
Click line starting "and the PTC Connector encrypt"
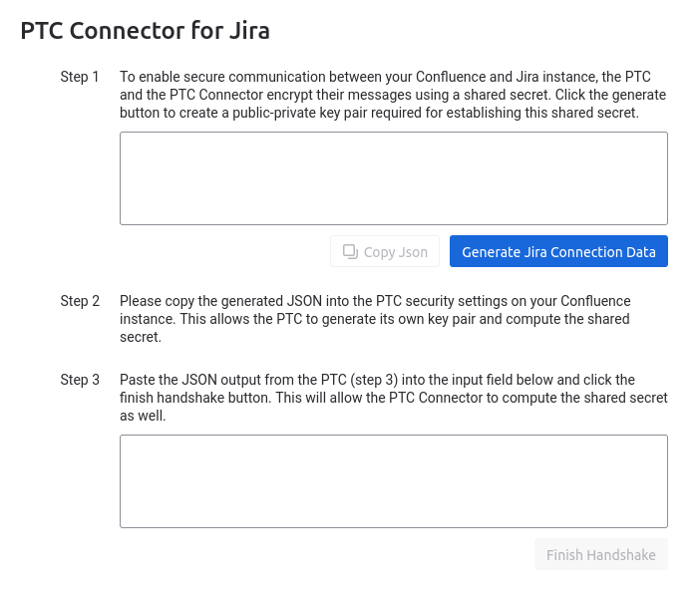pyautogui.click(x=392, y=95)
